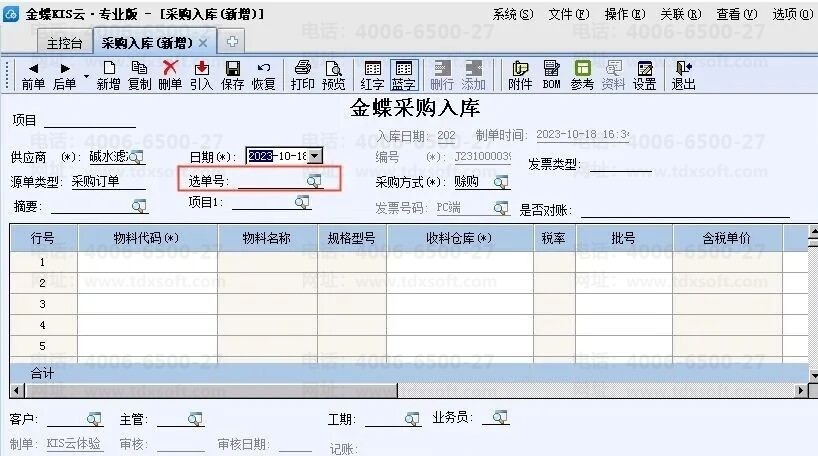
Task: Open supplier lookup beside 供应商 field
Action: (136, 157)
